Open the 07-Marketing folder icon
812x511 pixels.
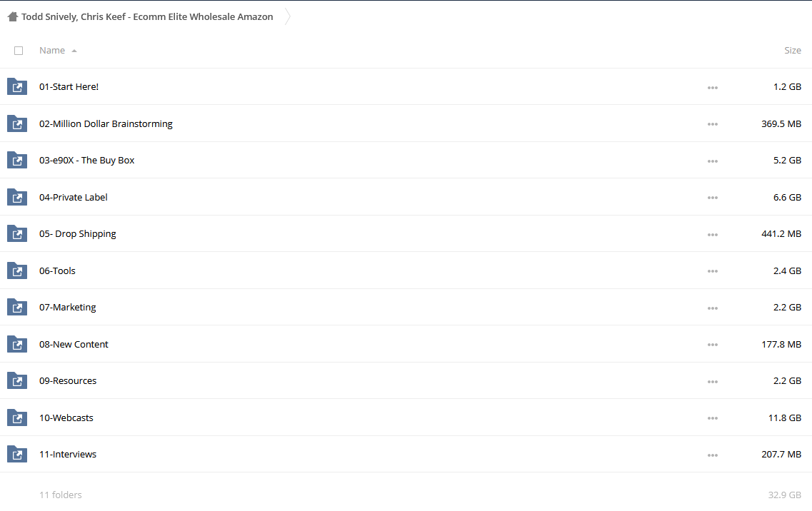coord(17,307)
